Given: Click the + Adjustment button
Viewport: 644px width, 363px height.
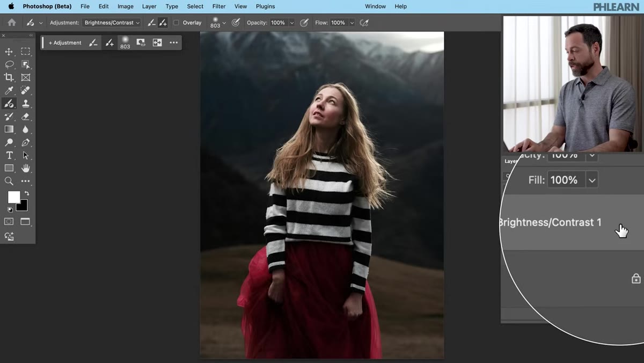Looking at the screenshot, I should [65, 43].
